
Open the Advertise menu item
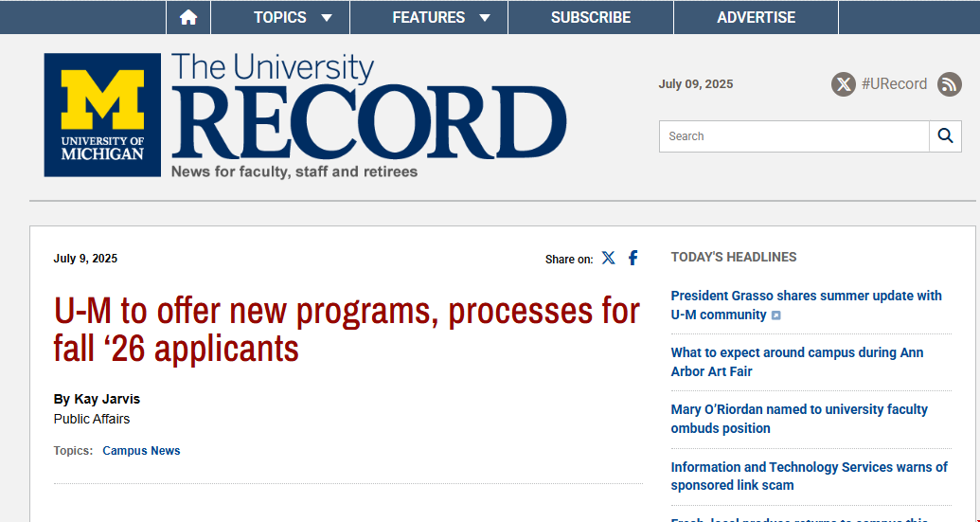pos(756,17)
